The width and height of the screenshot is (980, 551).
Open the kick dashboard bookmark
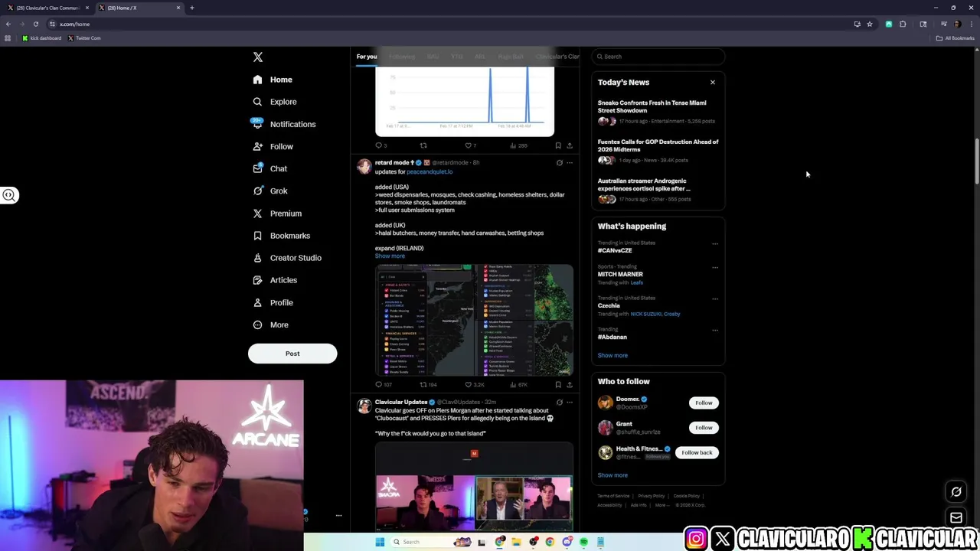(x=42, y=38)
